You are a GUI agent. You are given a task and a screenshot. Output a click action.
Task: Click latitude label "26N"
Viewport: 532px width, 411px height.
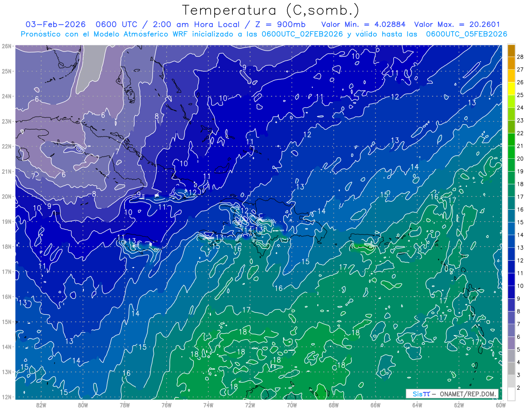[x=7, y=46]
